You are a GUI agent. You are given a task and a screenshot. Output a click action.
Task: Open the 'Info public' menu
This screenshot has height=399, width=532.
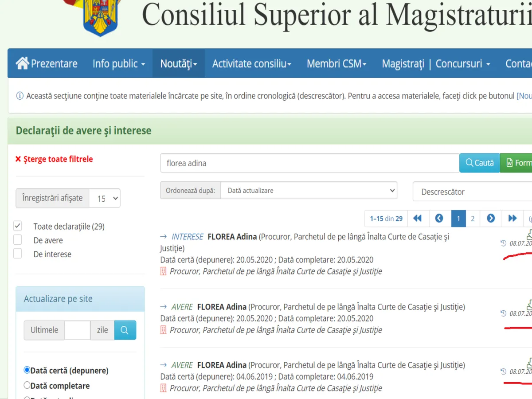pyautogui.click(x=118, y=64)
